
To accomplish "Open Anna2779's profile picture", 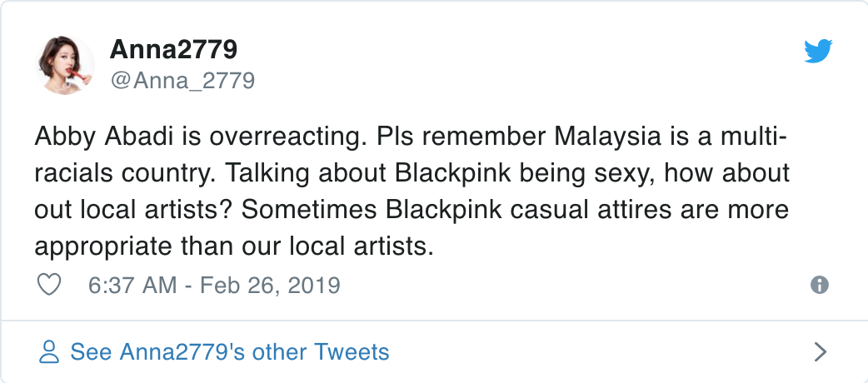I will [x=65, y=65].
